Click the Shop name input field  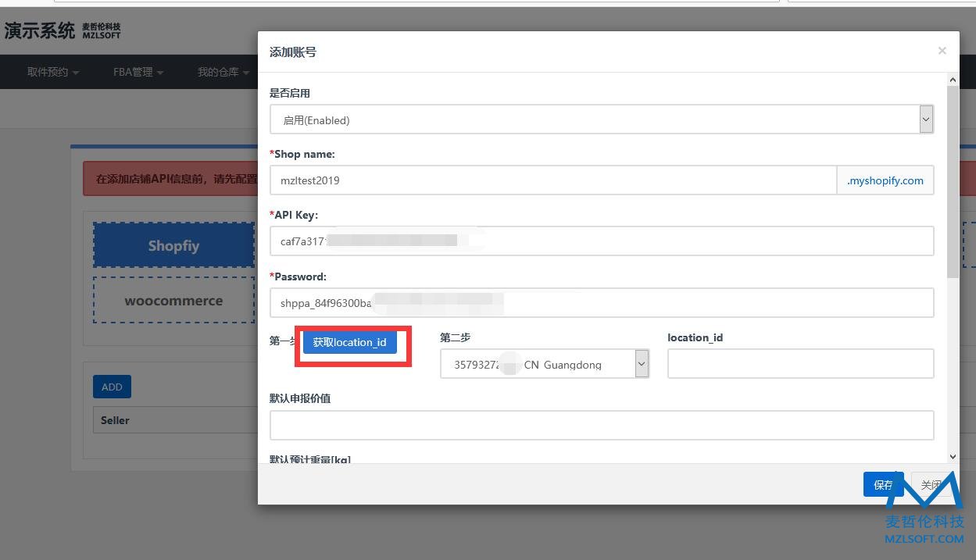pyautogui.click(x=553, y=180)
